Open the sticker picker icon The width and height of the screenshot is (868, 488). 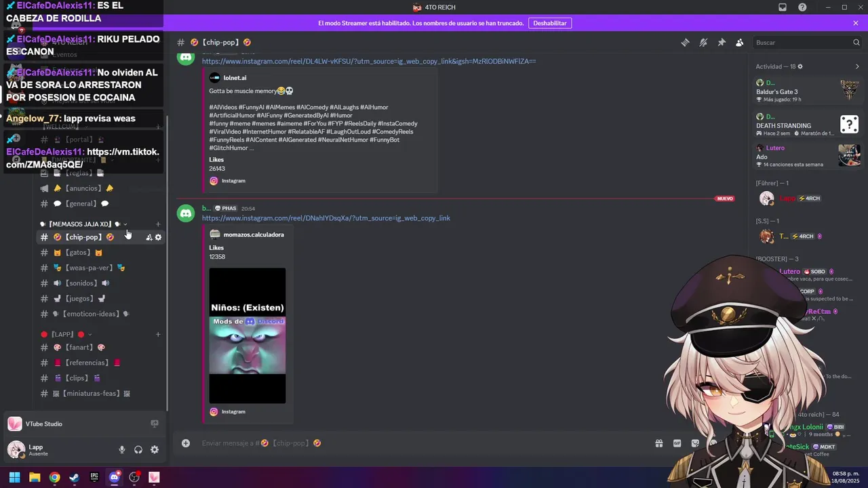(695, 443)
